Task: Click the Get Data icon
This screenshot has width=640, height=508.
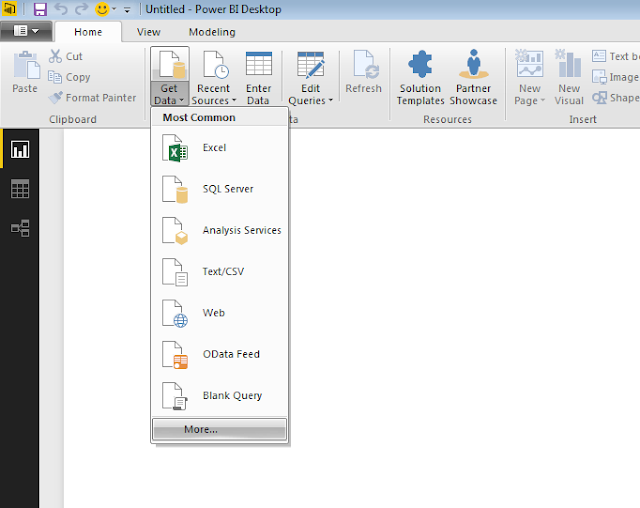Action: 170,64
